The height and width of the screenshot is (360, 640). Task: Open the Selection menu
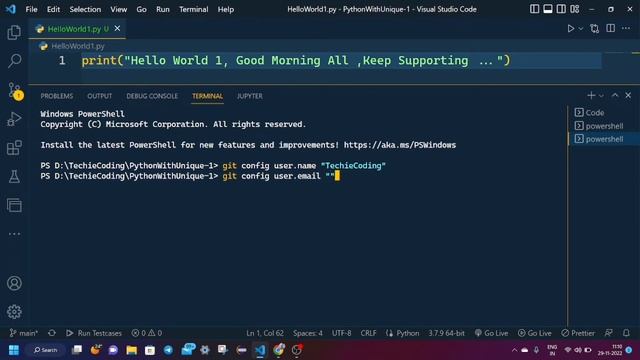[85, 9]
